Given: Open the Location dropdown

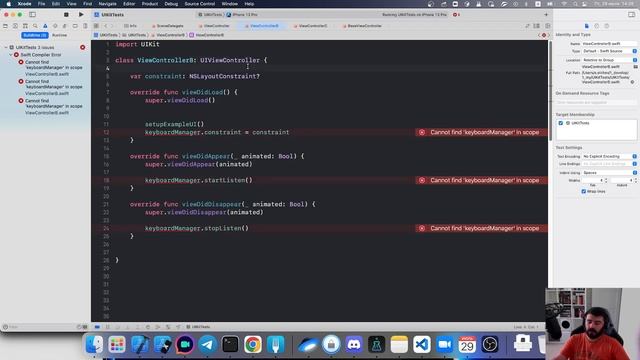Looking at the screenshot, I should [x=609, y=60].
